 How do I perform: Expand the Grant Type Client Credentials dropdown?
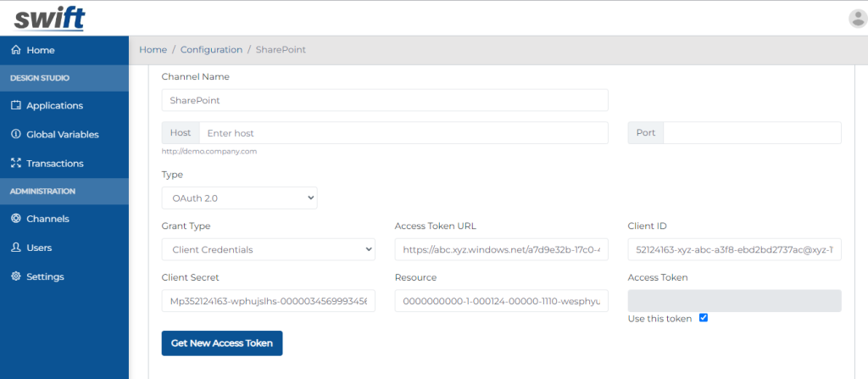pyautogui.click(x=269, y=249)
